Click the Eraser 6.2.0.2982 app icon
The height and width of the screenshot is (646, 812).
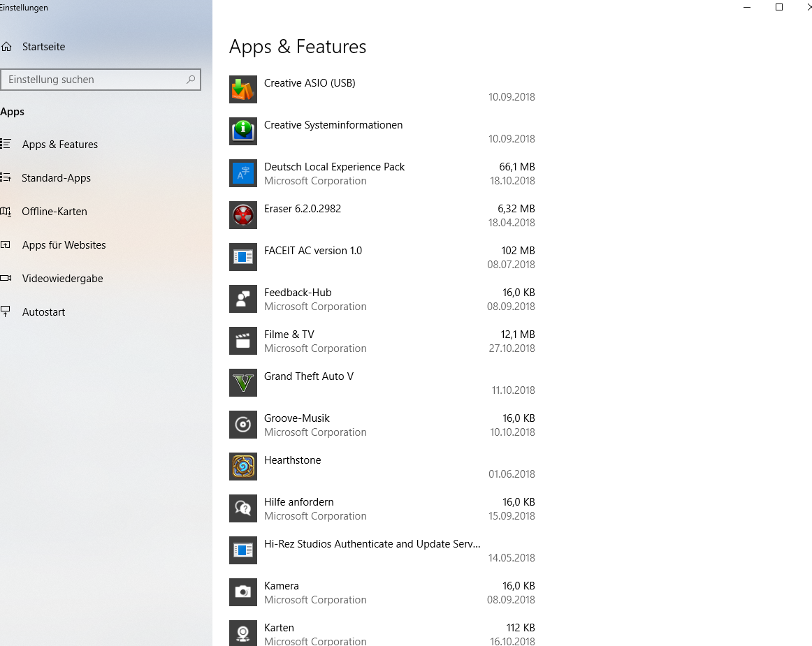pyautogui.click(x=243, y=215)
